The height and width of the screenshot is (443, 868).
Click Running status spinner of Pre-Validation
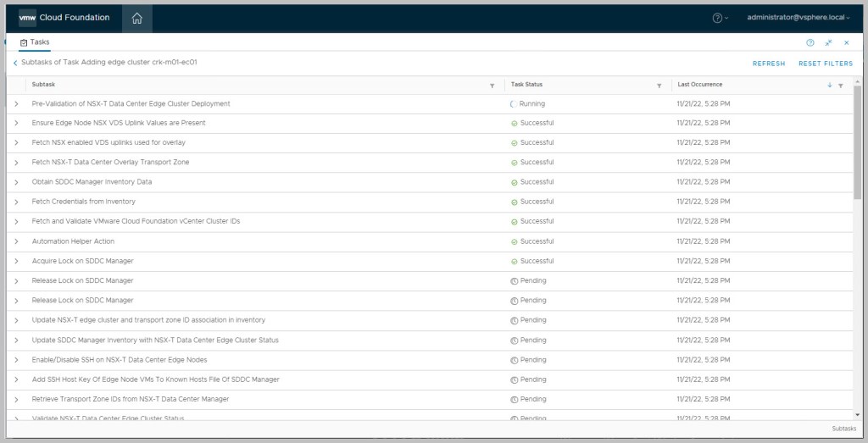(x=514, y=104)
